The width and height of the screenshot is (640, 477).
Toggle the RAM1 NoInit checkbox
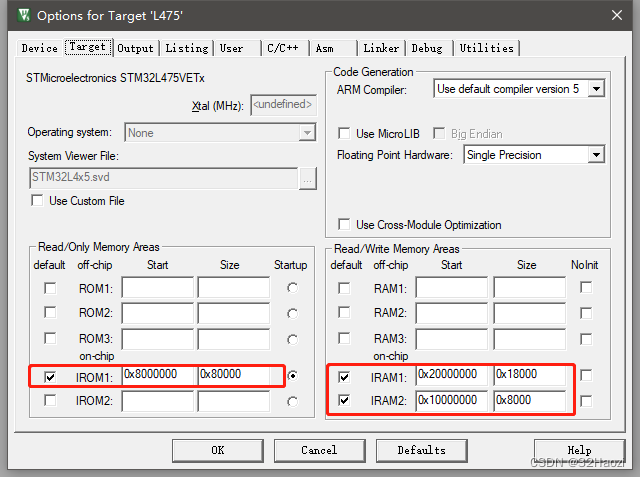(586, 288)
